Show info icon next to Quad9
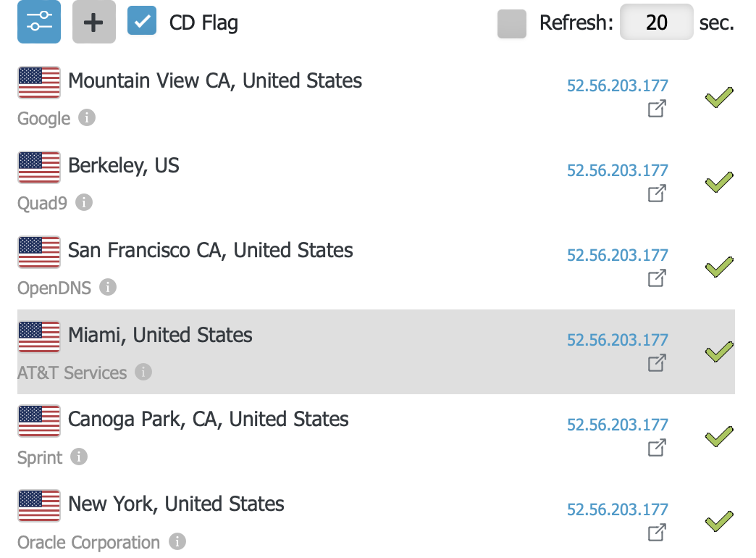This screenshot has width=756, height=558. (x=84, y=202)
